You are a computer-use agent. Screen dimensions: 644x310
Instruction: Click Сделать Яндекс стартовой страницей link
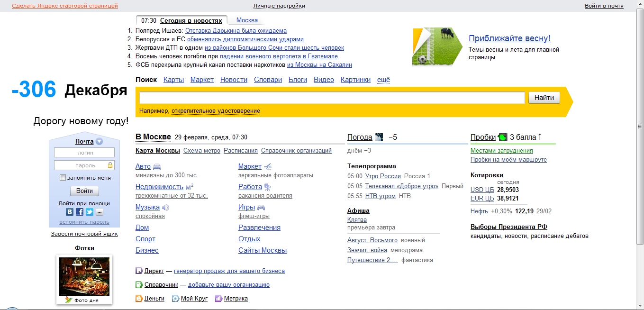pyautogui.click(x=65, y=6)
